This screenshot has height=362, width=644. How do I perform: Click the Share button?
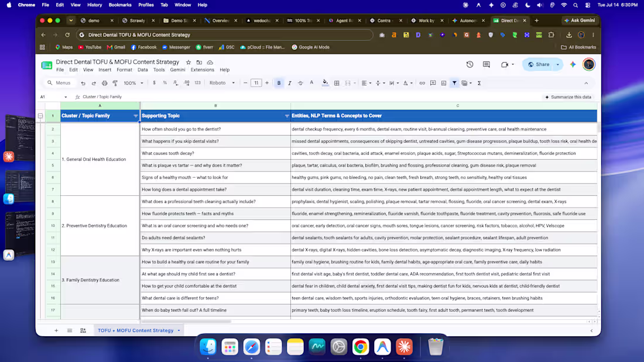(x=539, y=64)
